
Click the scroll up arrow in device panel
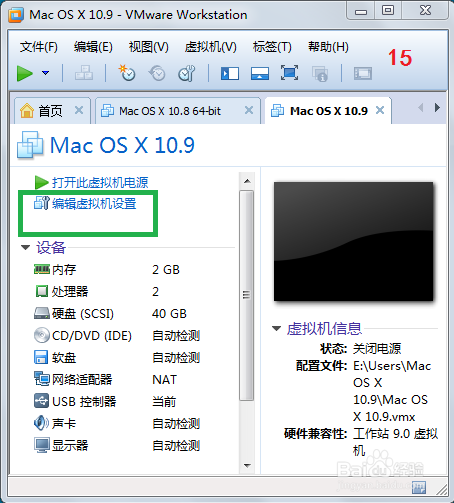pos(247,181)
